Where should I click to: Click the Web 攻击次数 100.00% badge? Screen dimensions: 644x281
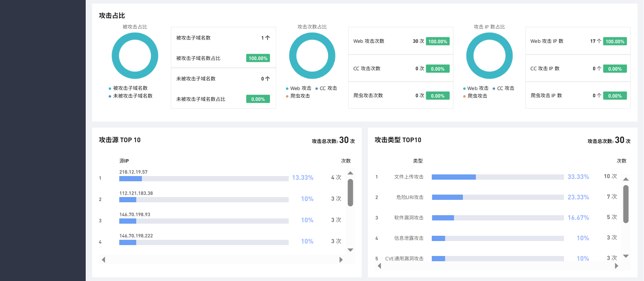[x=437, y=42]
